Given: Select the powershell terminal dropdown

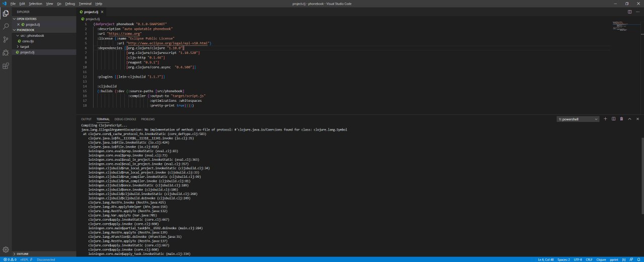Looking at the screenshot, I should (x=578, y=119).
